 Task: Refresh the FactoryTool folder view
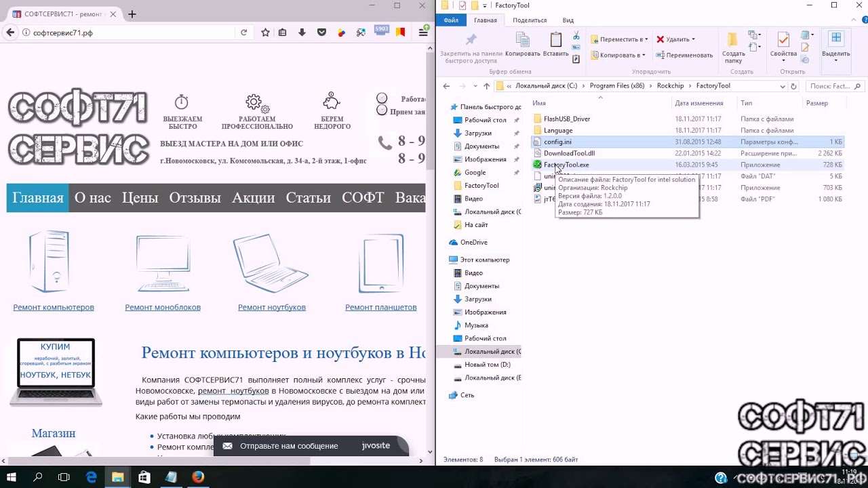point(793,86)
